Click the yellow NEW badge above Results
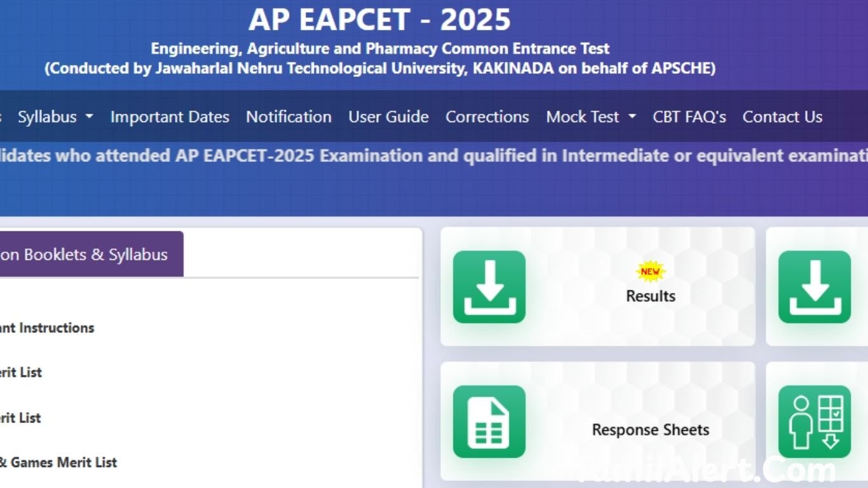The height and width of the screenshot is (488, 868). 649,271
